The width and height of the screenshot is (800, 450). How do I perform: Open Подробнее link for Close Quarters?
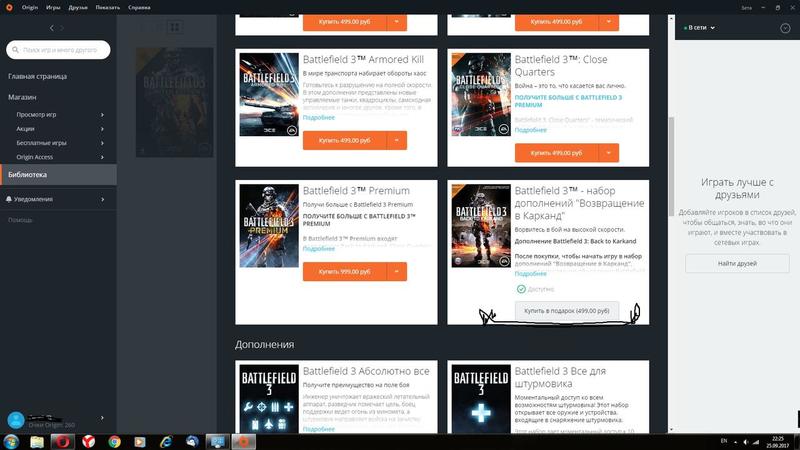click(x=531, y=130)
